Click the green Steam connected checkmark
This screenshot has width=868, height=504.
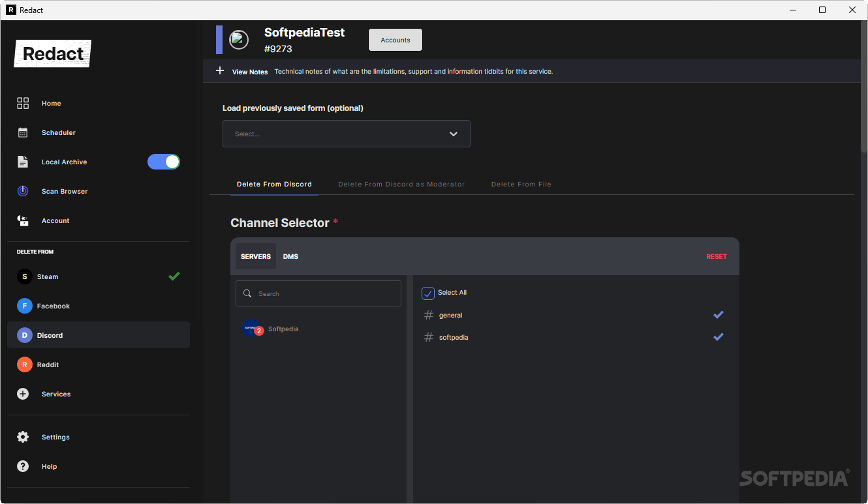(x=174, y=276)
